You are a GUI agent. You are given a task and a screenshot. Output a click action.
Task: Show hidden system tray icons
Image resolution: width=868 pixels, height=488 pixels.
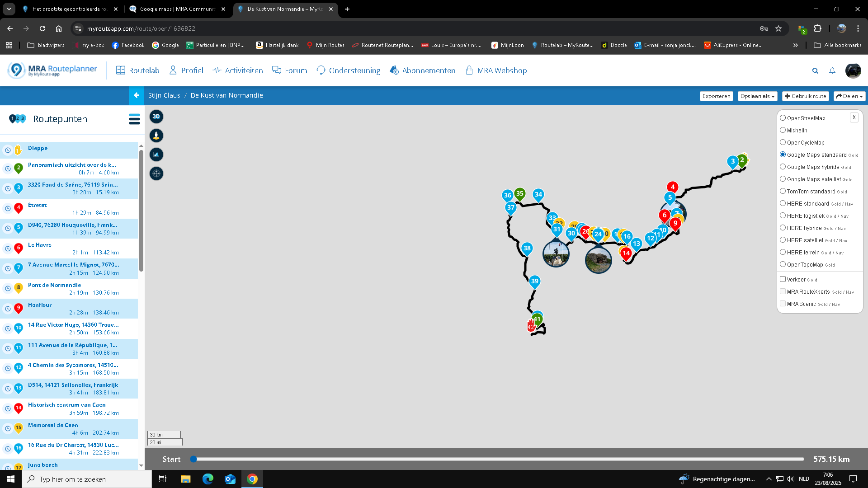769,479
